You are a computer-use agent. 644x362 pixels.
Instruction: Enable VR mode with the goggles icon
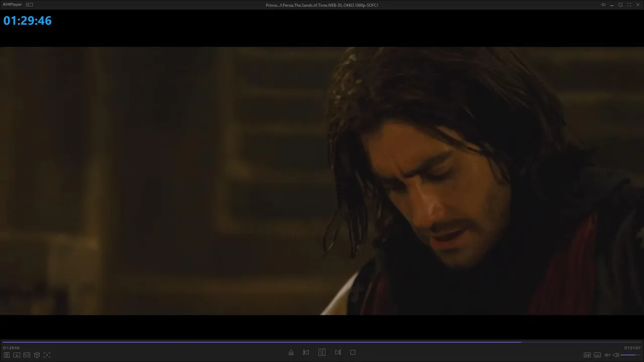pos(27,355)
